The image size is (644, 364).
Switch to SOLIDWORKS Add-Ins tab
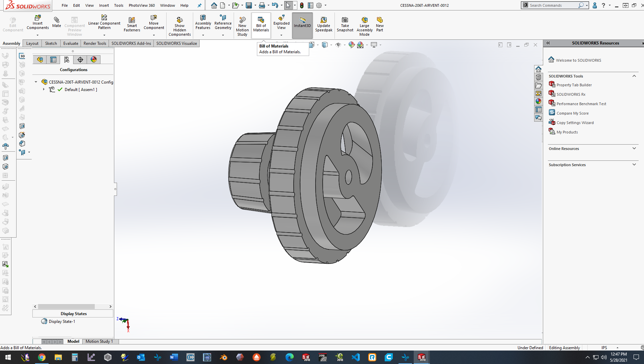pos(131,43)
